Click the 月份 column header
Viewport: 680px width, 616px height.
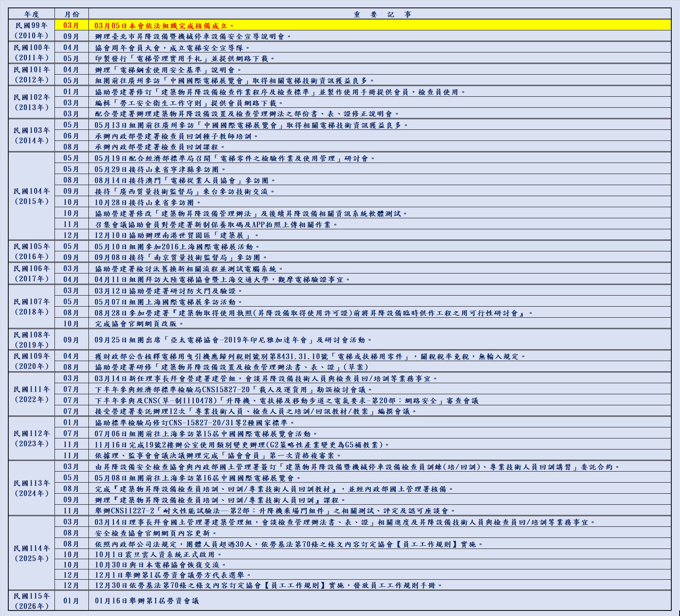coord(71,14)
